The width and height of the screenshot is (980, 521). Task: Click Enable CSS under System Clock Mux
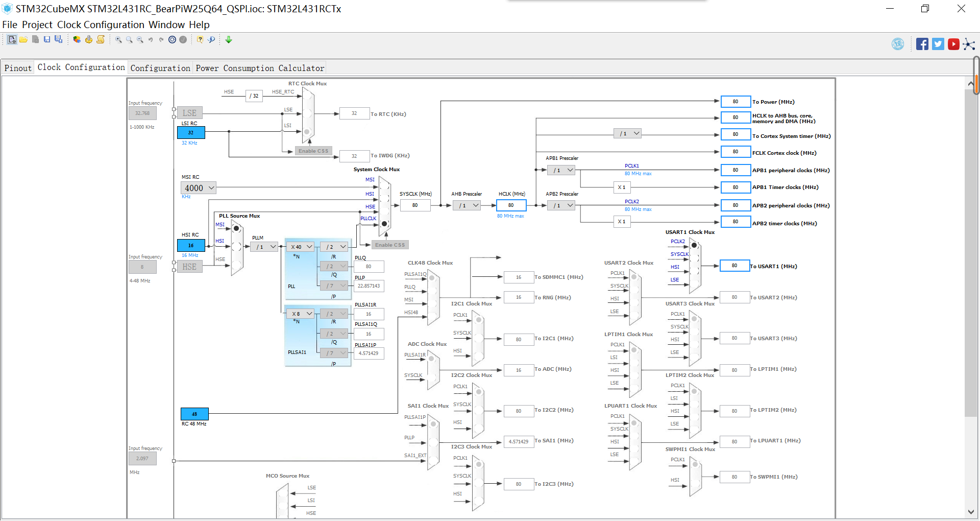[x=390, y=245]
